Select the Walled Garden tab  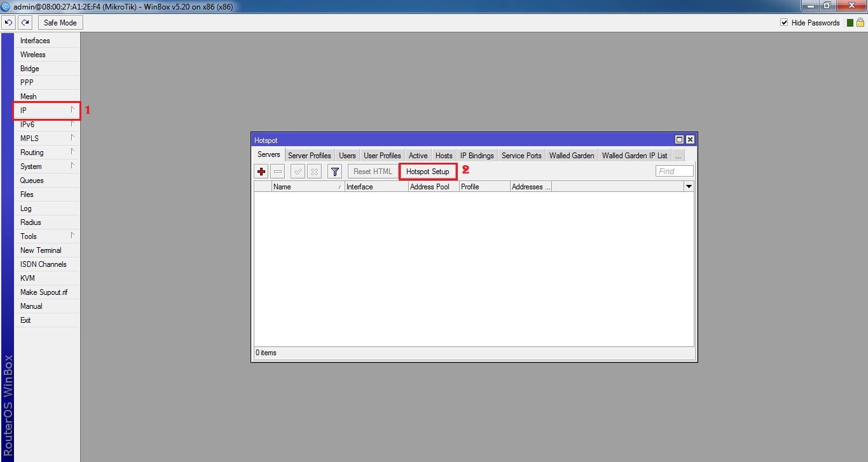tap(571, 155)
